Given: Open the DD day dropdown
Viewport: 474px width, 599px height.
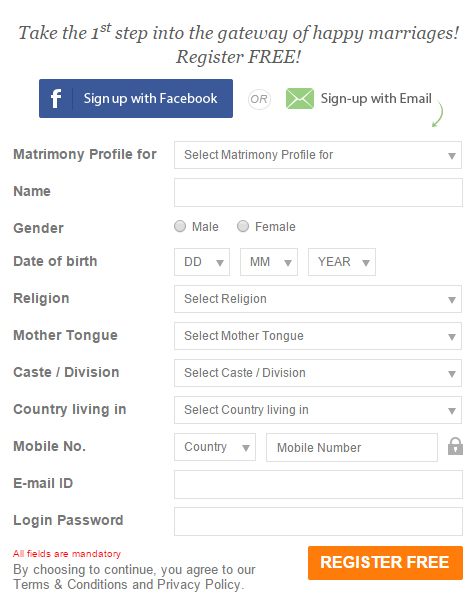Looking at the screenshot, I should click(202, 262).
